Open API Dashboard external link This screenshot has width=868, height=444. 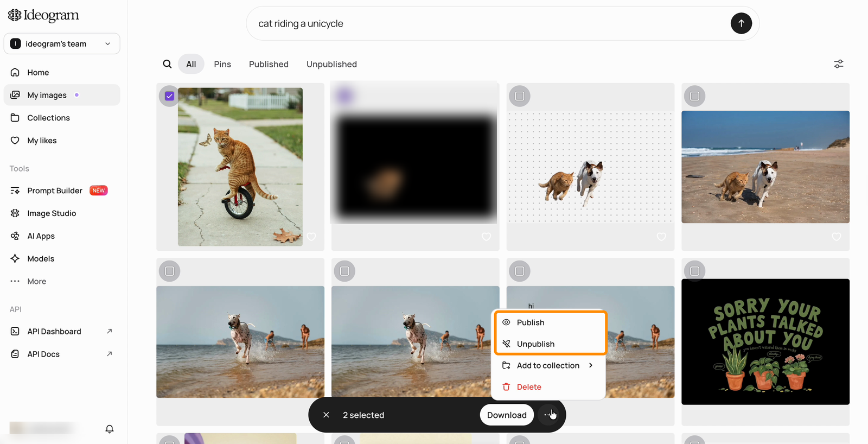[62, 331]
